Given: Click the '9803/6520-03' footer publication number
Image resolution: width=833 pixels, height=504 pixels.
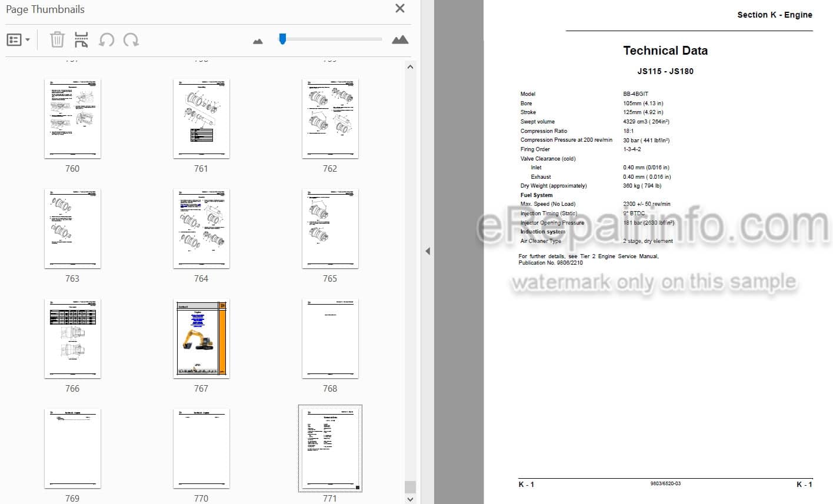Looking at the screenshot, I should (665, 483).
